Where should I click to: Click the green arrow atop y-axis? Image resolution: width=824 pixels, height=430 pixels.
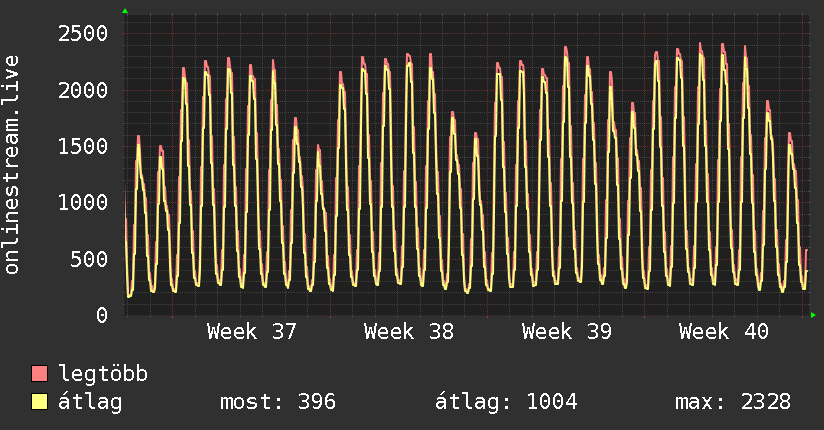point(125,11)
